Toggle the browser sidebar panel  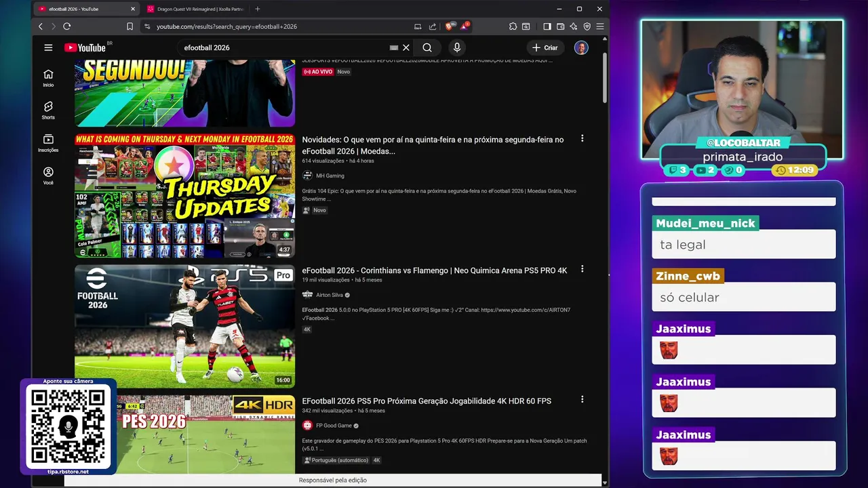pyautogui.click(x=547, y=26)
